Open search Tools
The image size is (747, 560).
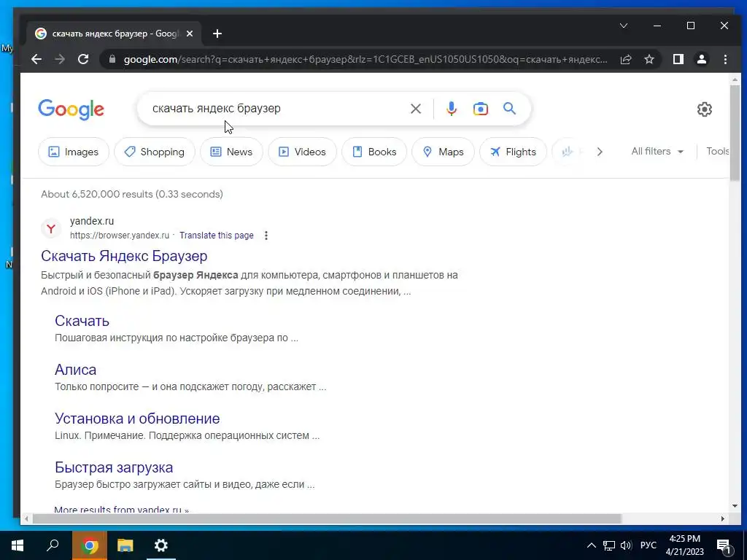(x=718, y=152)
